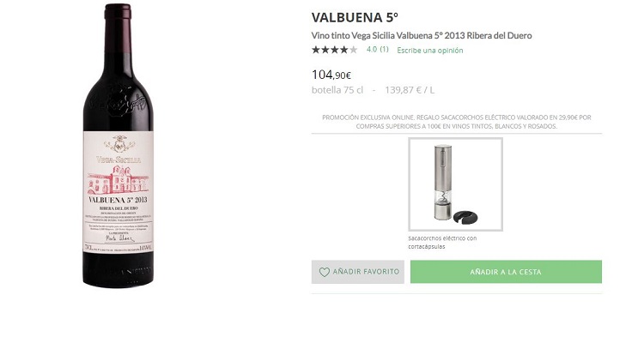Image resolution: width=644 pixels, height=343 pixels.
Task: Click the Vino tinto Vega Sicilia description
Action: coord(422,35)
